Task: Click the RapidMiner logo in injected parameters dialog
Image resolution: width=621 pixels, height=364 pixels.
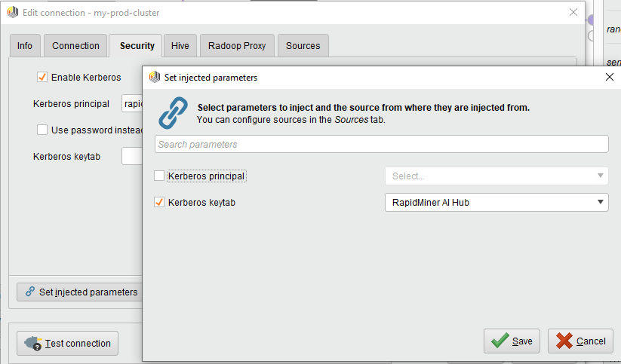Action: point(155,77)
